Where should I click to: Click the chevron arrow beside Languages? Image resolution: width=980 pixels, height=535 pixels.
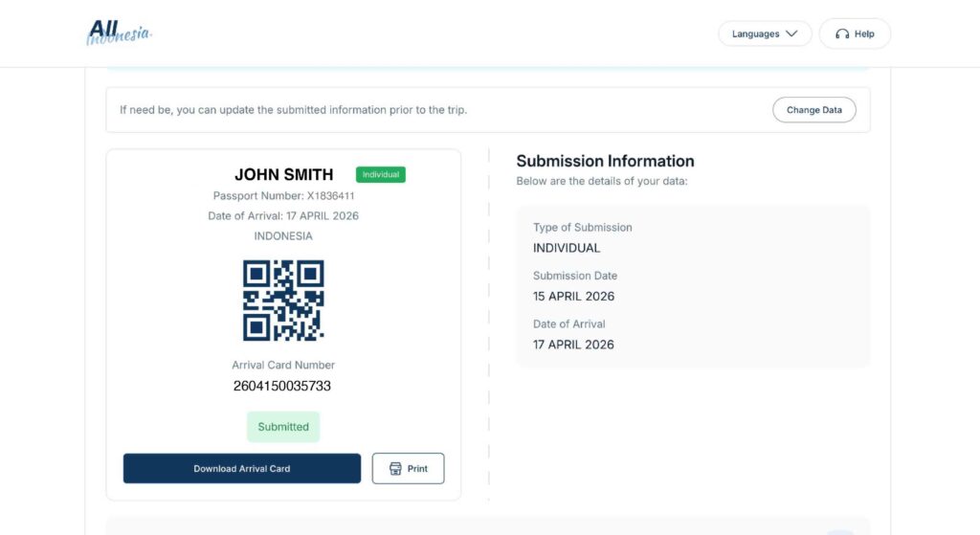click(791, 33)
